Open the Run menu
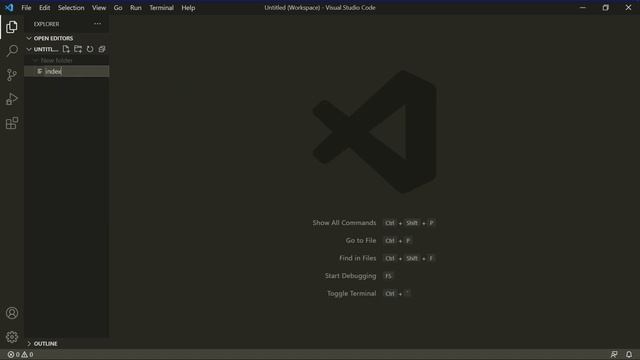Viewport: 640px width, 360px height. click(136, 8)
